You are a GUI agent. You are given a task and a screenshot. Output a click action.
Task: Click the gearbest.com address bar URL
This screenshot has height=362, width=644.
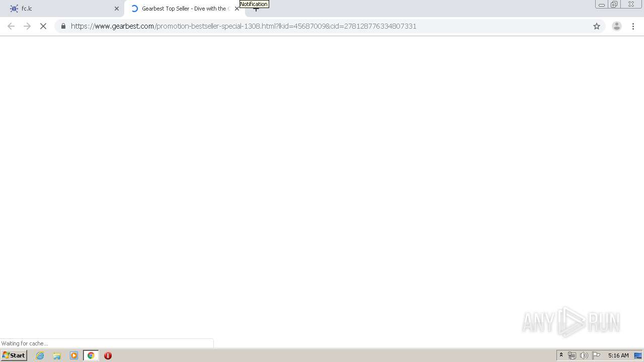(244, 26)
